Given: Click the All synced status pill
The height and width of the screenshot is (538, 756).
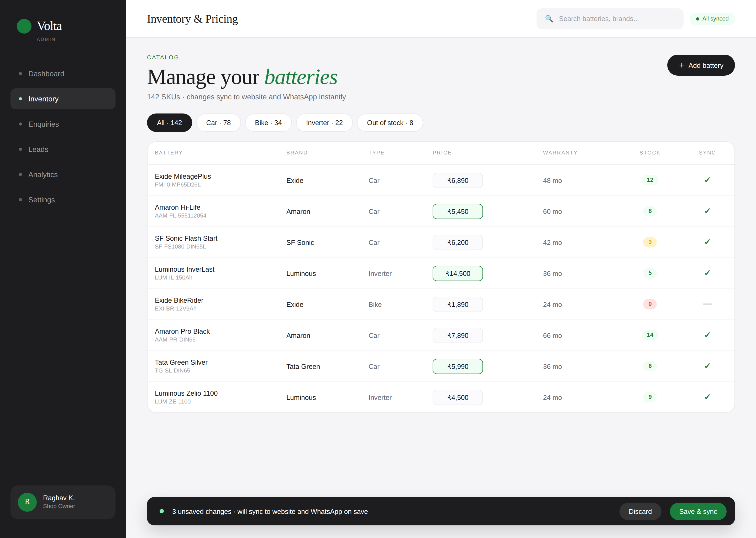Looking at the screenshot, I should pos(712,19).
